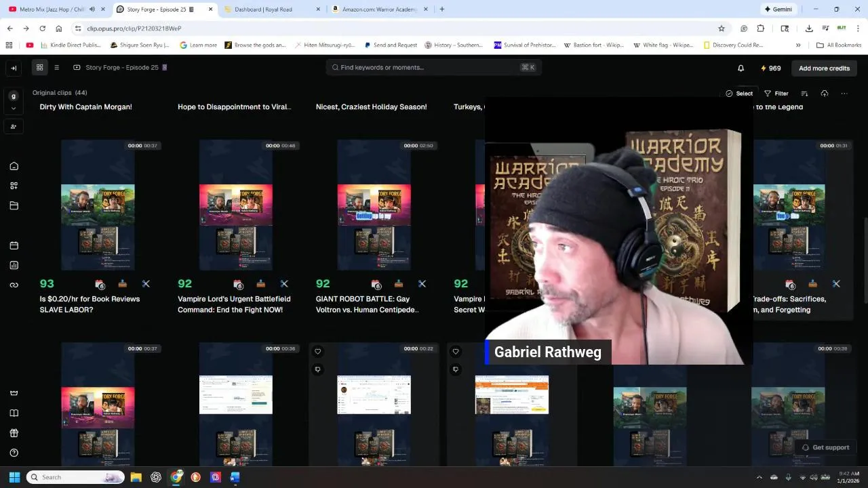
Task: Click the Select clips button
Action: click(x=739, y=94)
